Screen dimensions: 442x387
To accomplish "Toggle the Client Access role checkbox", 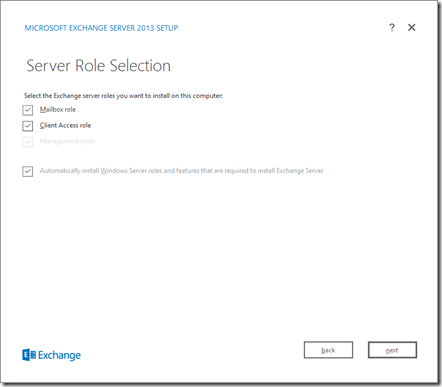I will click(28, 126).
